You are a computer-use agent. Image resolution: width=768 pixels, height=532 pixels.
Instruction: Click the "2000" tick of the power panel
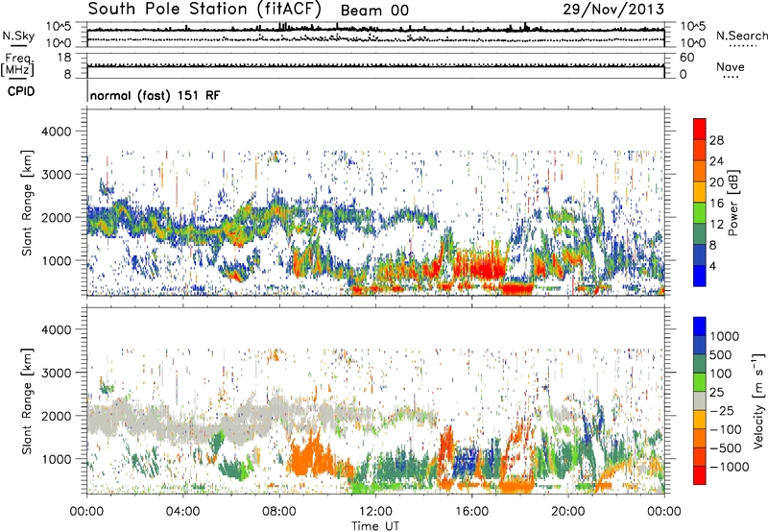(56, 217)
